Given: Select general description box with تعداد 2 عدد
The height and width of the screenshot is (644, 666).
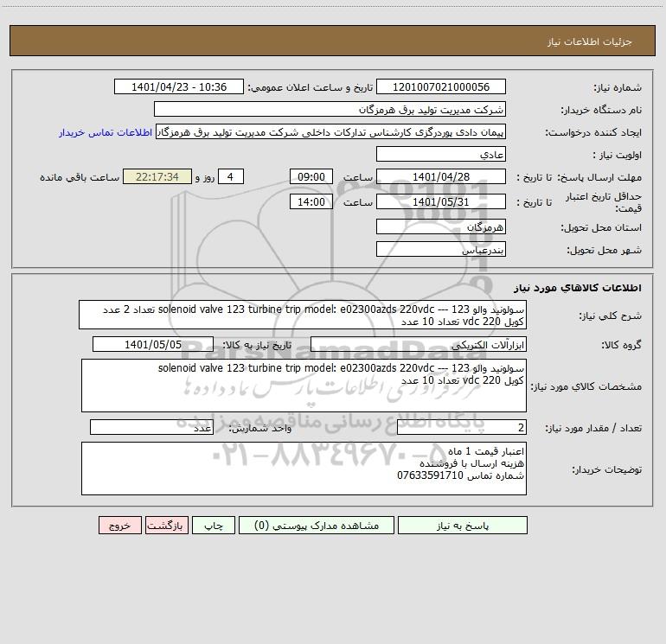Looking at the screenshot, I should [x=303, y=315].
